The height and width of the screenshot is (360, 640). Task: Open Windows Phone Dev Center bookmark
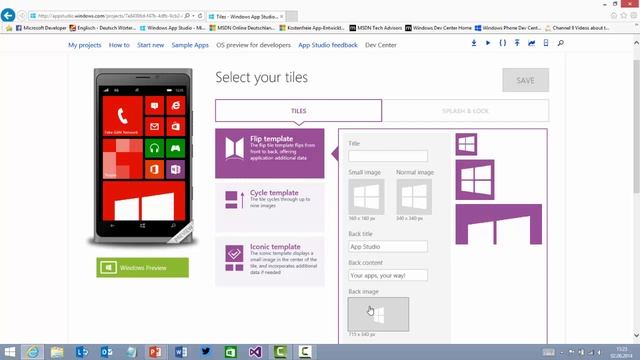(x=508, y=28)
